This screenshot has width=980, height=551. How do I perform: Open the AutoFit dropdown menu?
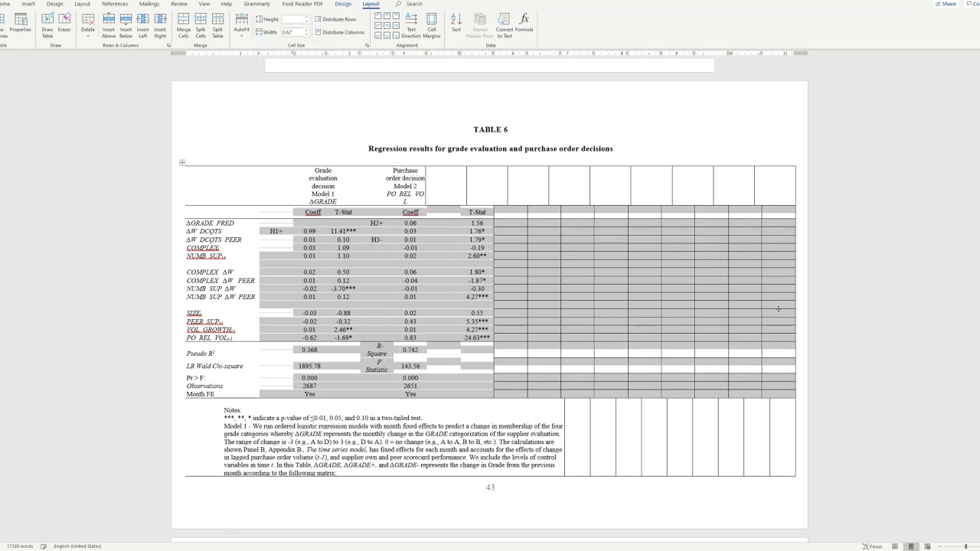click(x=241, y=35)
